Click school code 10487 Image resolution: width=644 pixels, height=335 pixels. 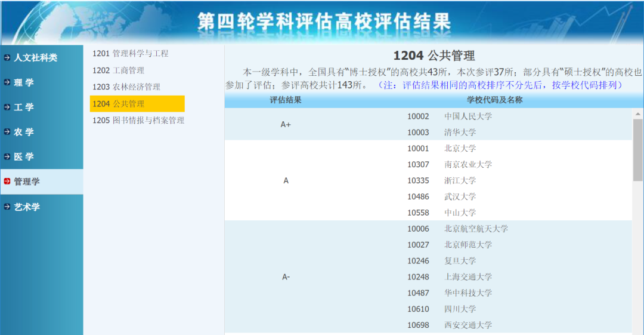(418, 293)
